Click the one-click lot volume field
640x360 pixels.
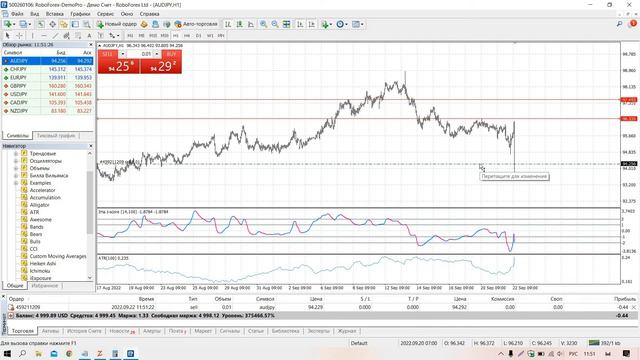click(x=140, y=54)
